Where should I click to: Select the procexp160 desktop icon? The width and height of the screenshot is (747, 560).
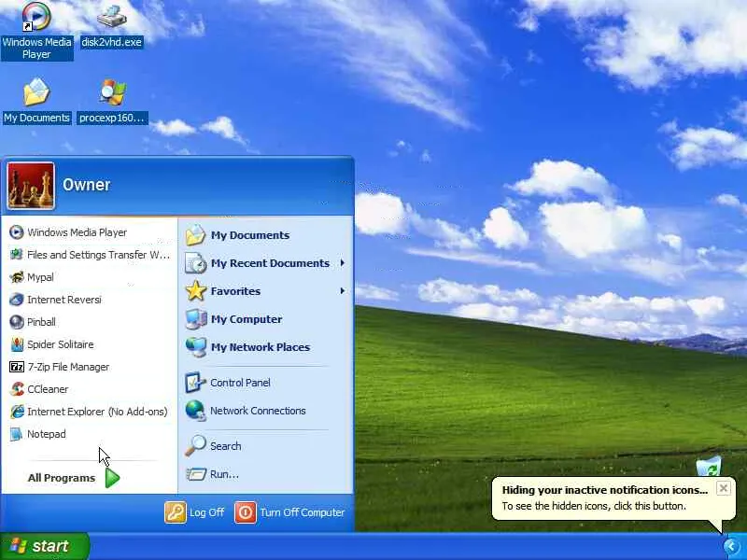(x=112, y=91)
